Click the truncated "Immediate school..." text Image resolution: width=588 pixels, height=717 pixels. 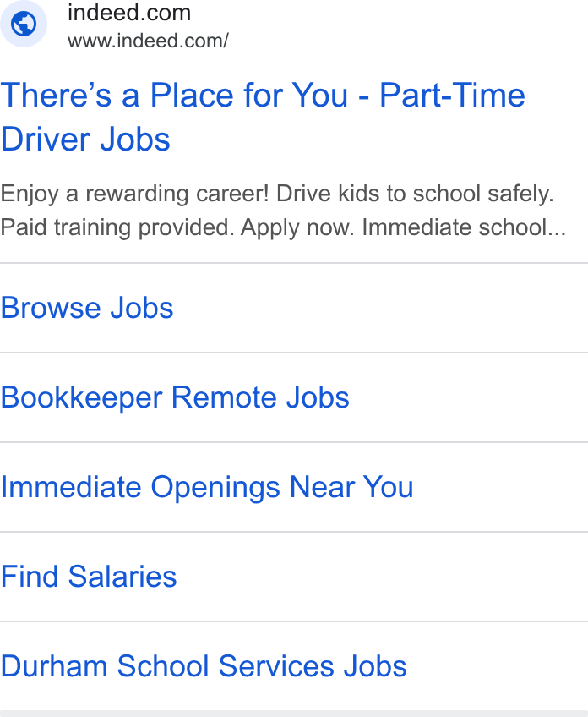pos(464,227)
